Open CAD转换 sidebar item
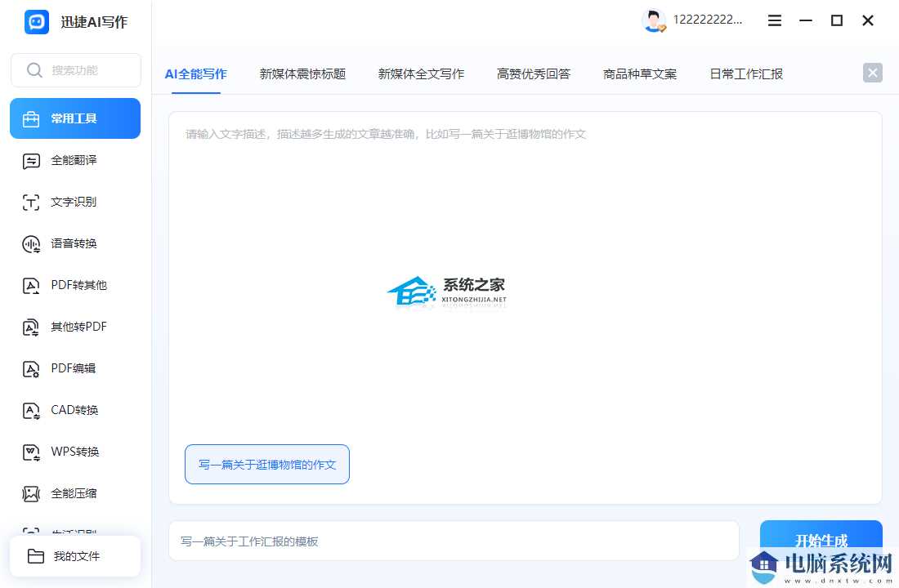 [x=75, y=410]
